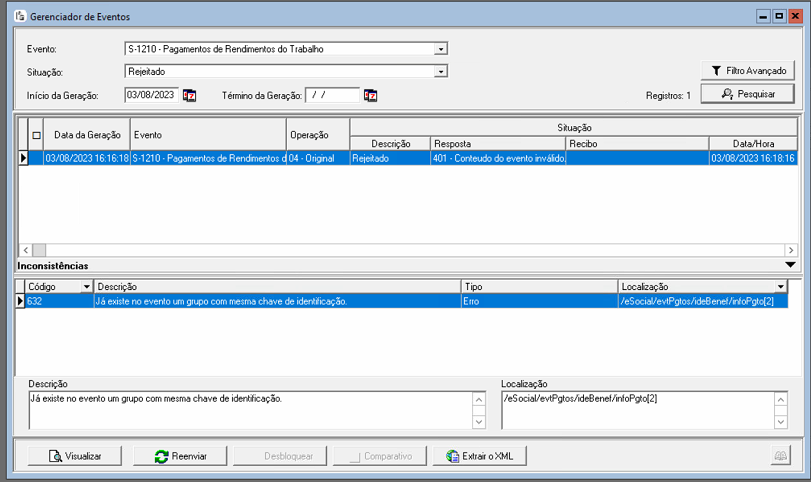
Task: Click Extrair o XML button
Action: coord(480,456)
